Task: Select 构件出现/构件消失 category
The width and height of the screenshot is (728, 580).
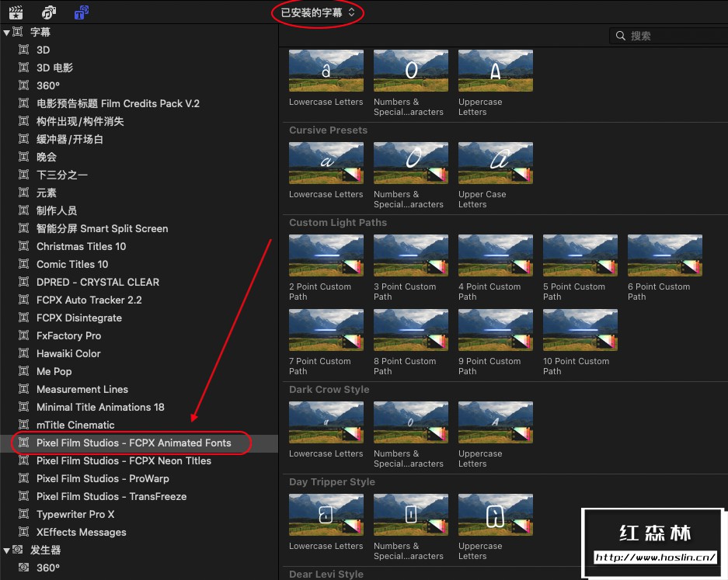Action: 80,122
